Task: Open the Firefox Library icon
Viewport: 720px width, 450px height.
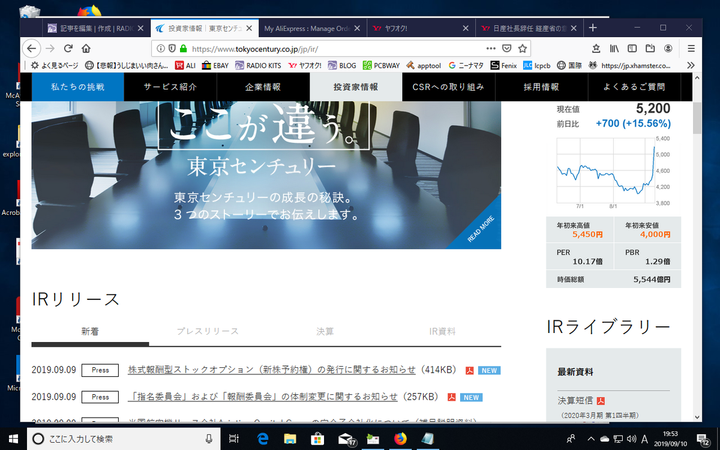Action: (x=615, y=47)
